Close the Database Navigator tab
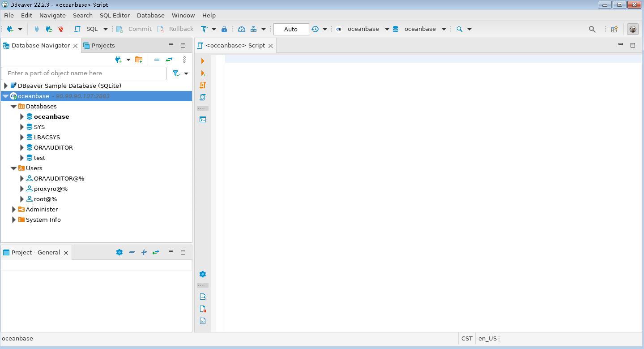The width and height of the screenshot is (644, 349). [75, 46]
